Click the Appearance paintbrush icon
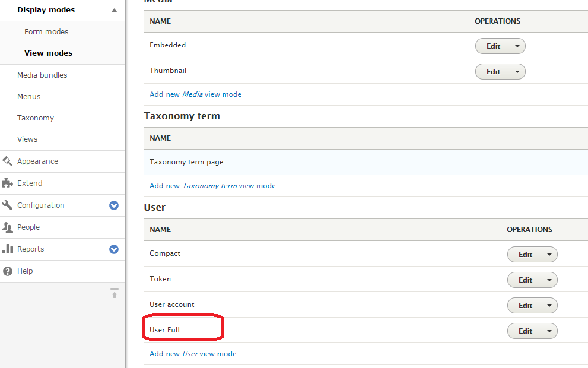This screenshot has height=368, width=588. 8,161
